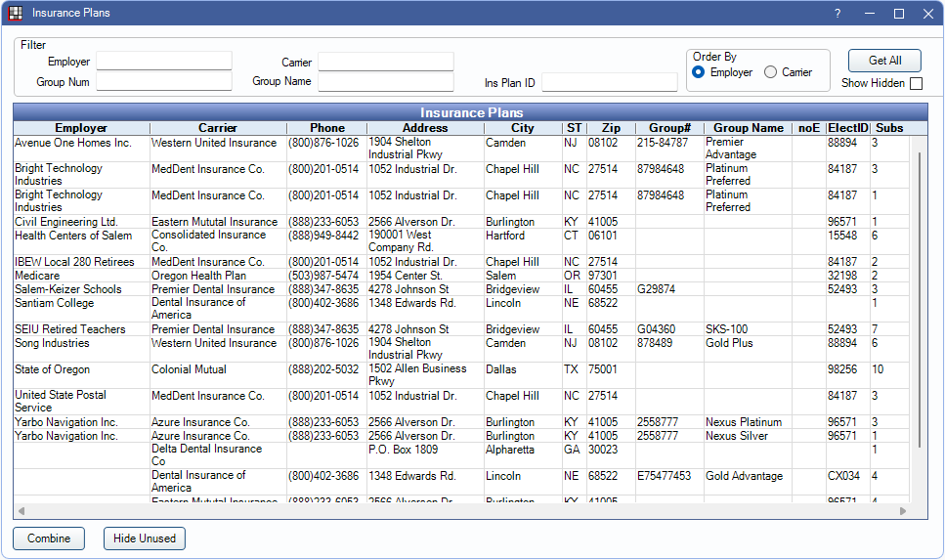The width and height of the screenshot is (945, 560).
Task: Select State of Oregon row
Action: pyautogui.click(x=461, y=375)
